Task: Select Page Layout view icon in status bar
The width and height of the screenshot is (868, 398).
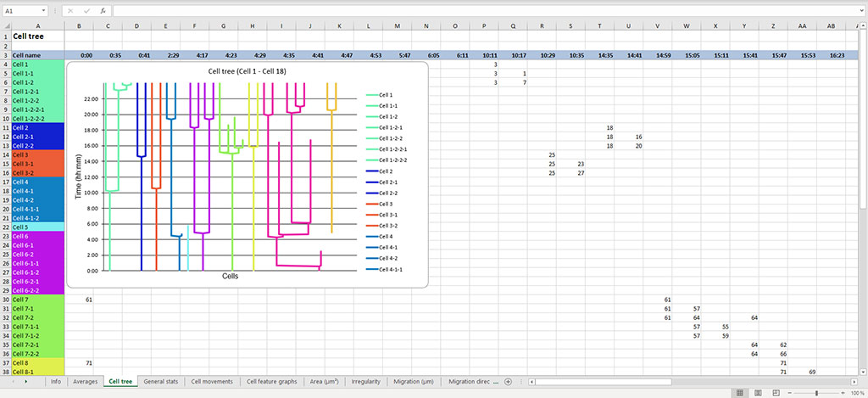Action: (x=758, y=392)
